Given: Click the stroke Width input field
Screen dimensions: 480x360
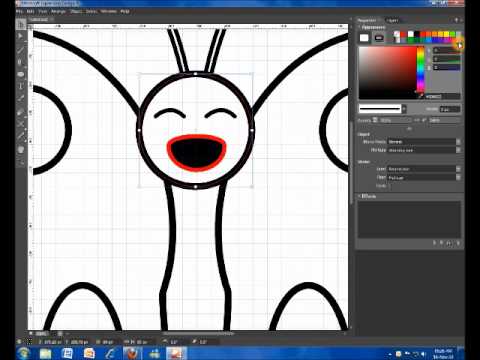Looking at the screenshot, I should pyautogui.click(x=450, y=109).
